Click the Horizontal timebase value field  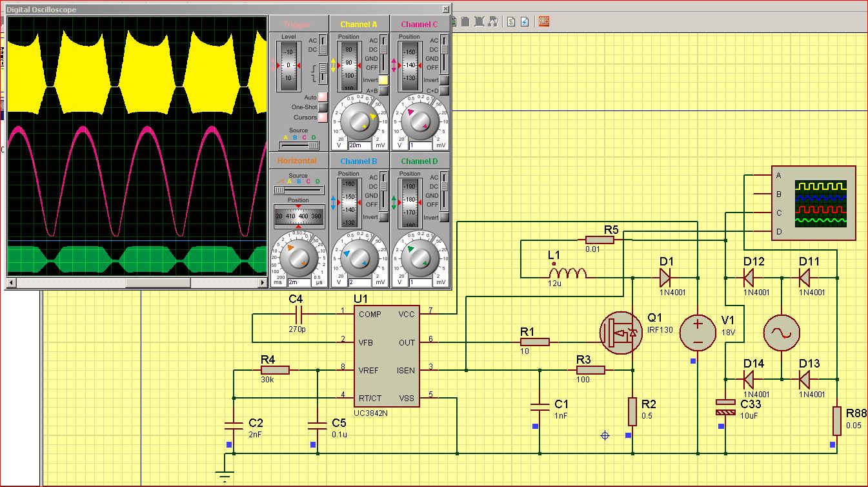(298, 282)
